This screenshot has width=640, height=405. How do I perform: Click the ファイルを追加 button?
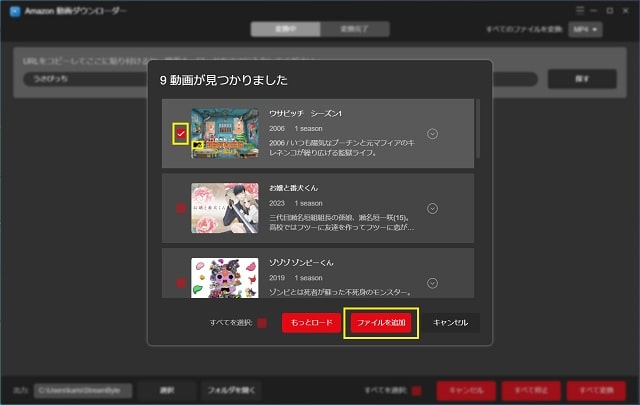click(x=381, y=323)
